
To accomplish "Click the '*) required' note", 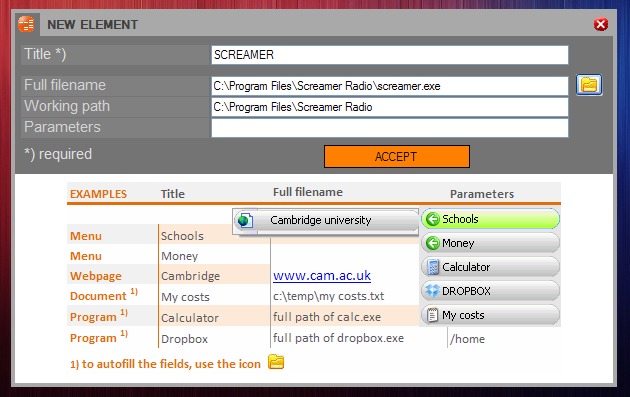I will point(58,154).
